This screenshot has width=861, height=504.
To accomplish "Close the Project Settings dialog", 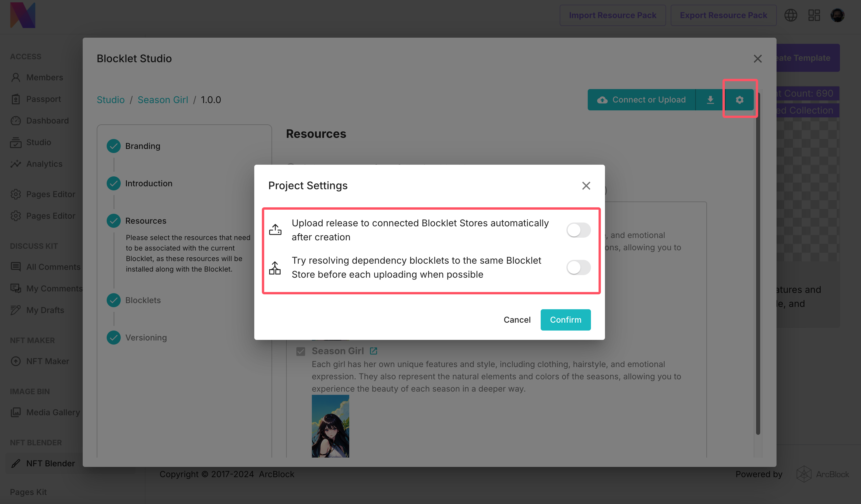I will [586, 185].
